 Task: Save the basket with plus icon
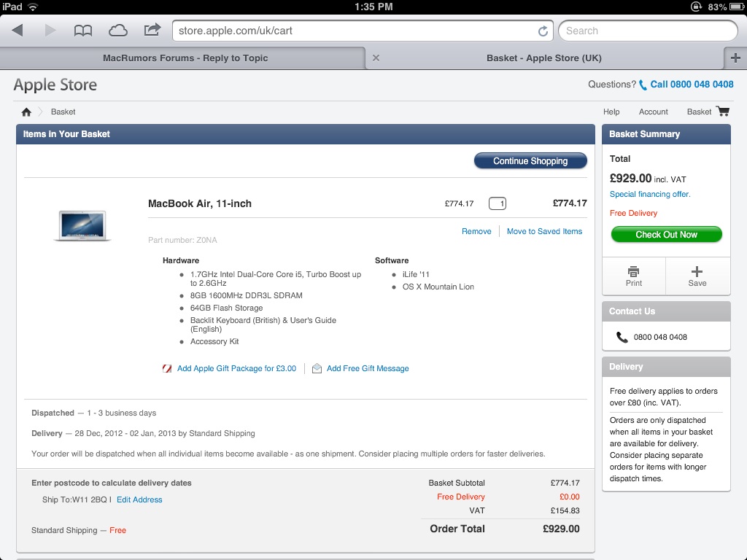(697, 276)
